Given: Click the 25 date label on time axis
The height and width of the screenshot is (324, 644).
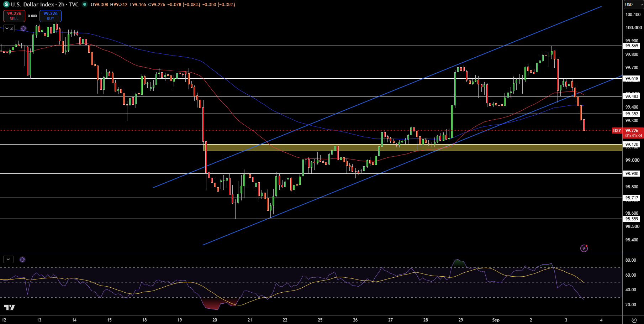Looking at the screenshot, I should click(320, 320).
